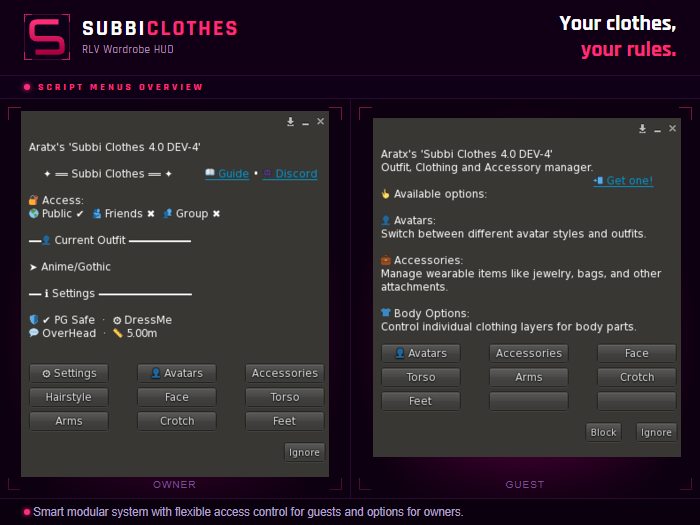
Task: Select the Anime/Gothic outfit entry
Action: (70, 267)
